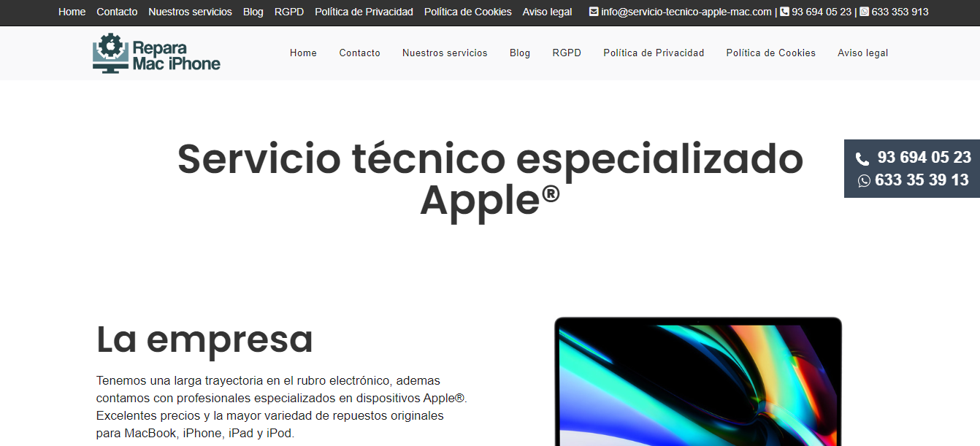Open Home in the top dark bar
Viewport: 980px width, 446px height.
coord(72,12)
